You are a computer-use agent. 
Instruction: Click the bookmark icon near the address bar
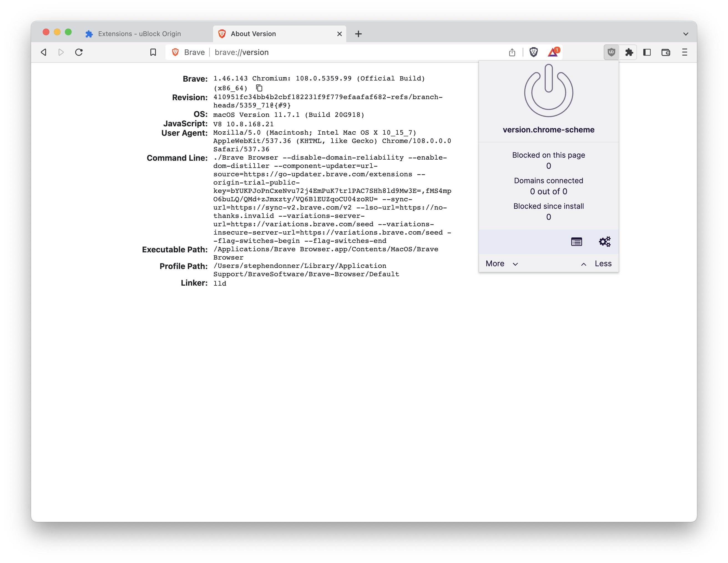153,52
